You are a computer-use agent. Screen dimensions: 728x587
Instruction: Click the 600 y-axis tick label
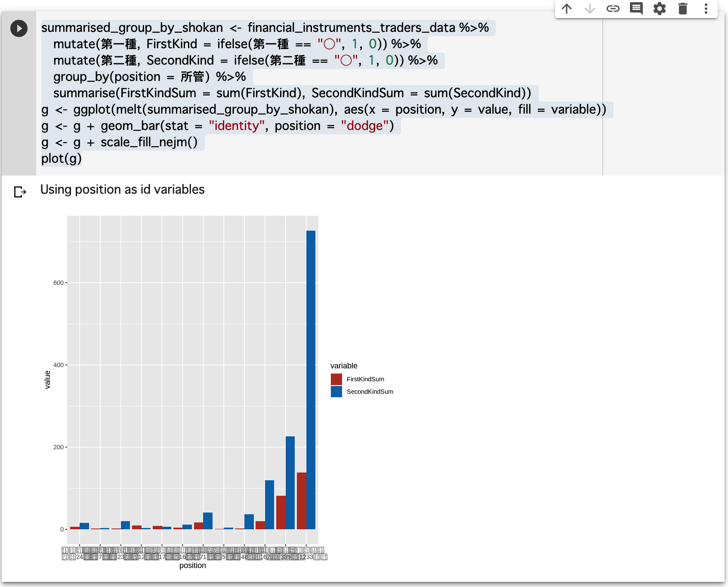(59, 283)
